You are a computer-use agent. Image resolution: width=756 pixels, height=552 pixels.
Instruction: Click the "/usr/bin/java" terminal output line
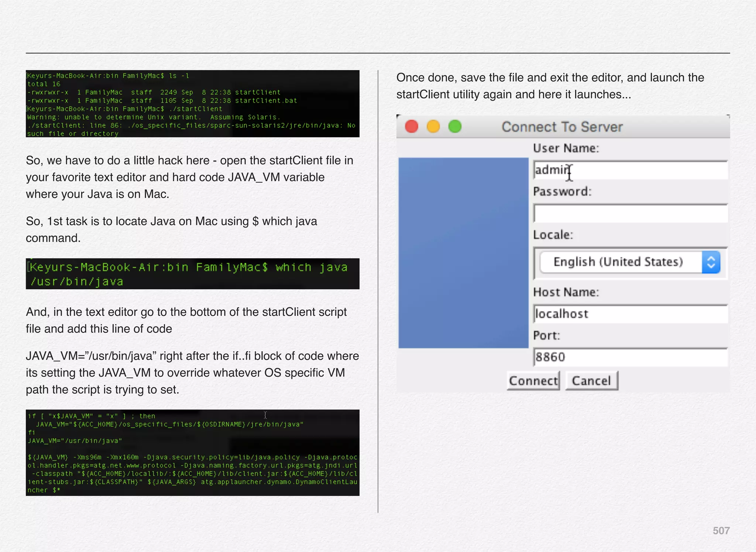point(76,282)
